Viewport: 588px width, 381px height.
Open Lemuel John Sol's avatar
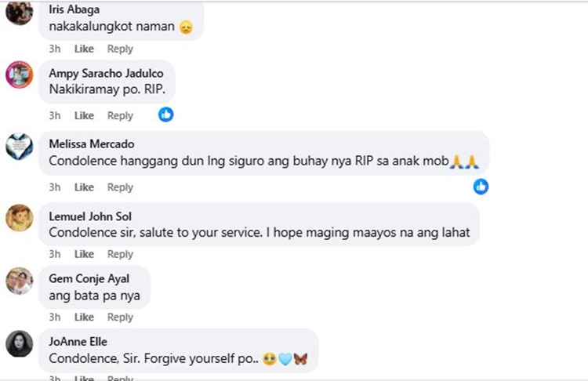click(19, 218)
